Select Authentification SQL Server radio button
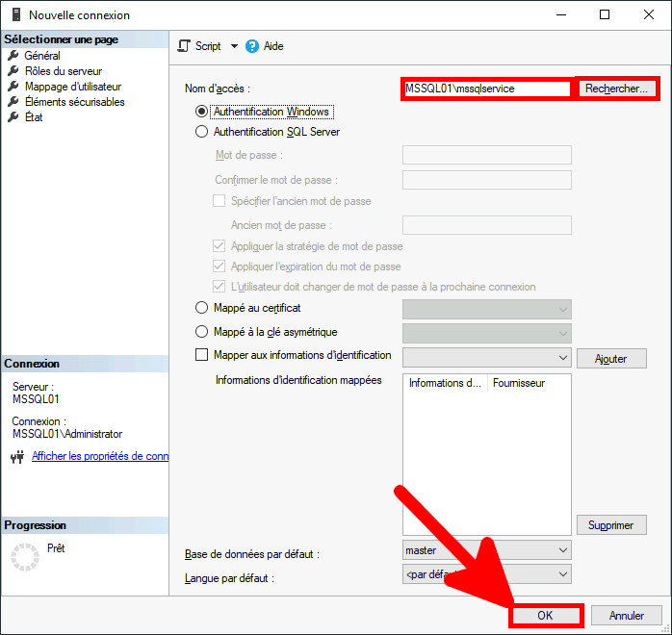The image size is (672, 635). click(201, 132)
